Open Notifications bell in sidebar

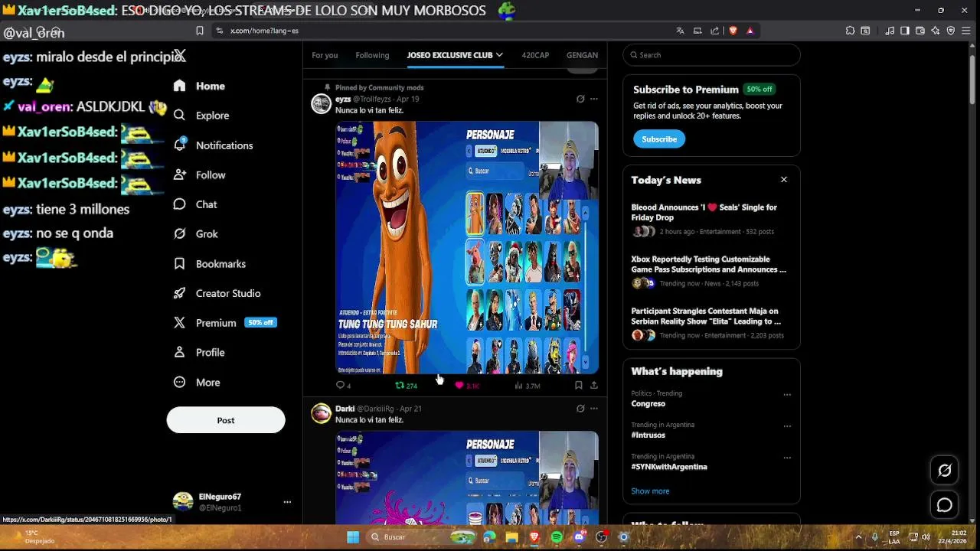click(x=179, y=145)
